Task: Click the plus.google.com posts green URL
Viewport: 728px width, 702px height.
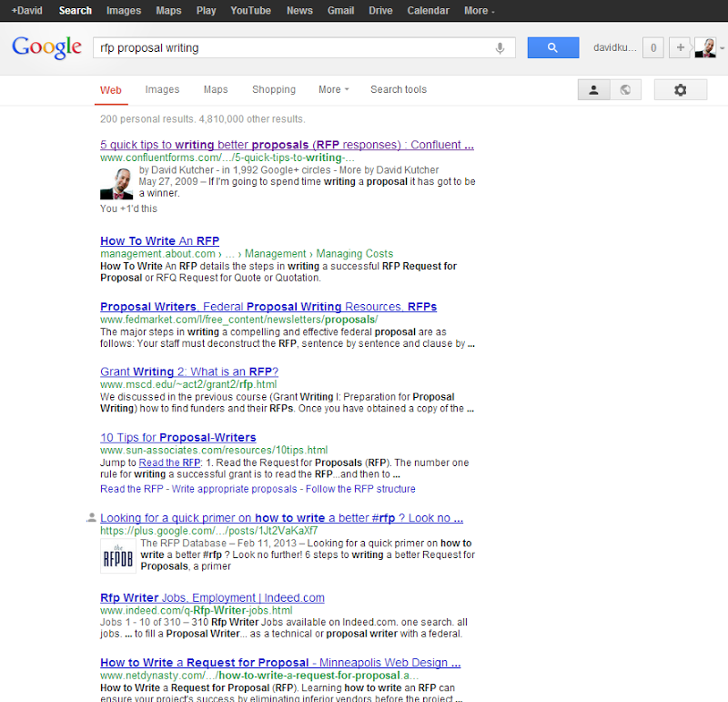Action: point(209,531)
